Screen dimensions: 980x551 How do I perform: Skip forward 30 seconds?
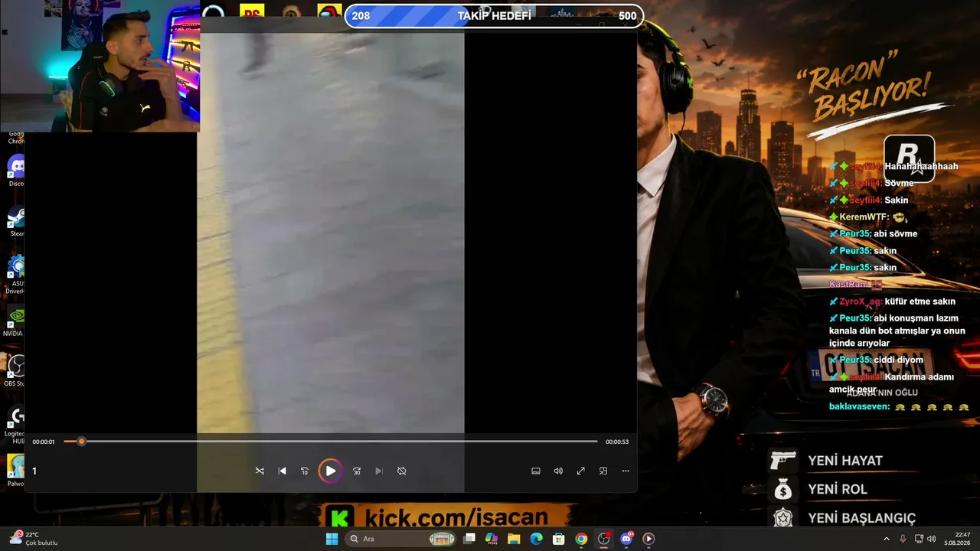point(357,471)
